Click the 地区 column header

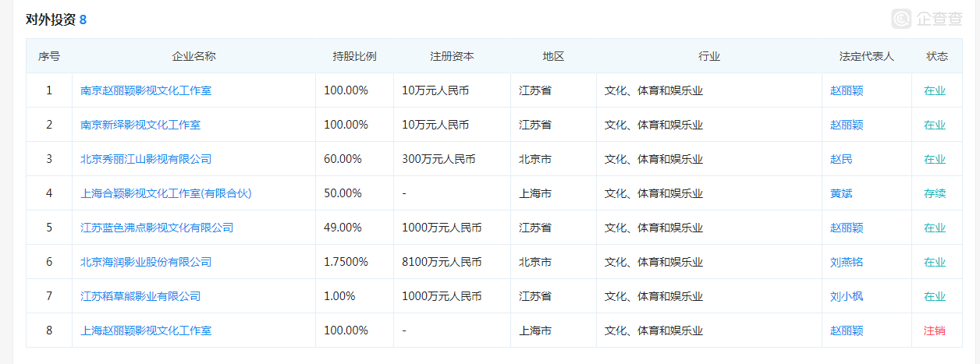click(x=553, y=56)
